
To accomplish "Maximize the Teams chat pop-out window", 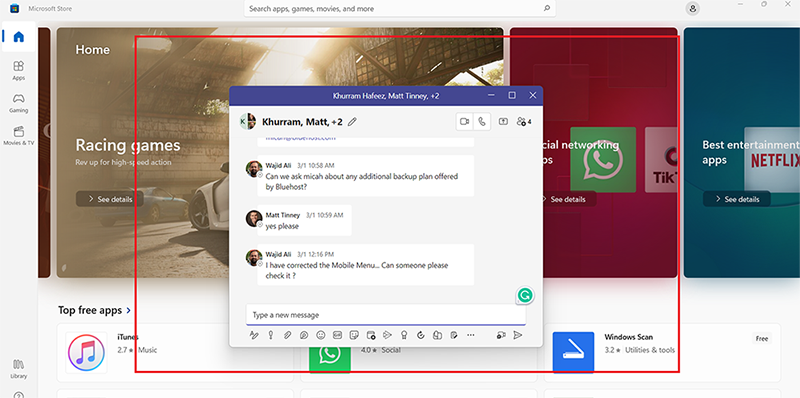I will 512,95.
